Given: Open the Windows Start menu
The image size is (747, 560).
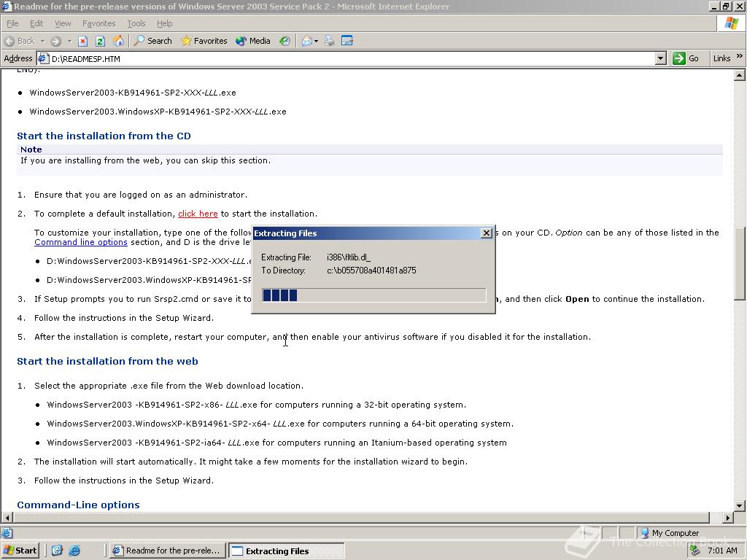Looking at the screenshot, I should [x=20, y=551].
